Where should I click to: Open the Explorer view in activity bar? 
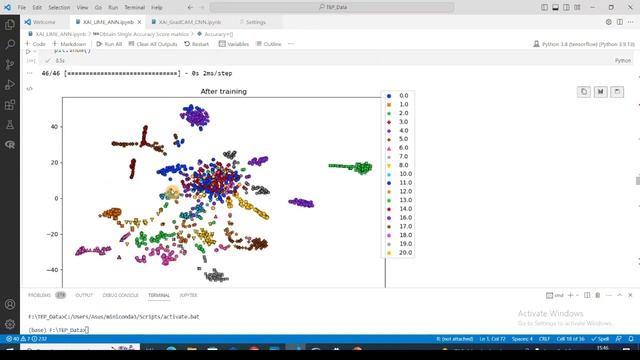(10, 24)
